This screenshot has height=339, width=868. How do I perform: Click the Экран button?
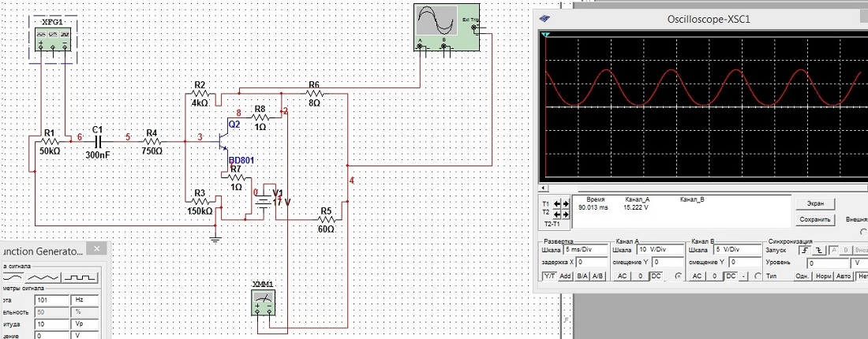(x=815, y=203)
